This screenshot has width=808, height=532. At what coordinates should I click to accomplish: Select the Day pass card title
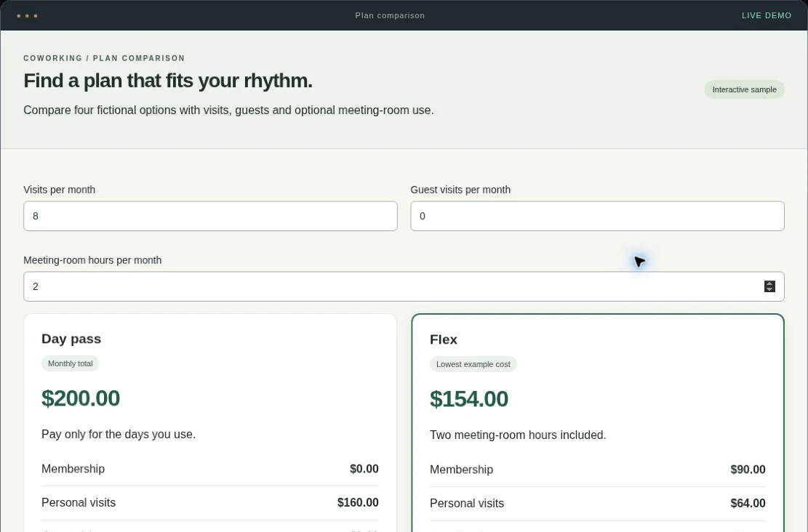pos(71,339)
